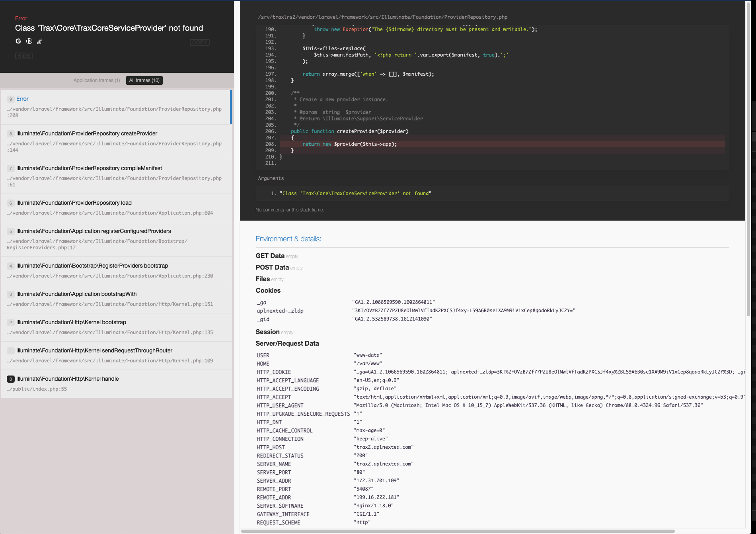Select the Kernel sendRequestThroughRouter frame
The width and height of the screenshot is (756, 534).
115,355
